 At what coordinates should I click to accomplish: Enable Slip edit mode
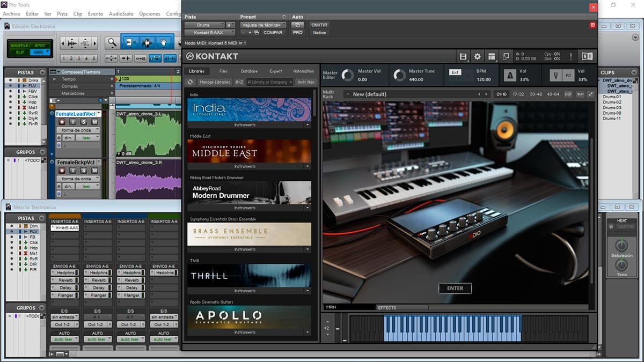(x=19, y=52)
